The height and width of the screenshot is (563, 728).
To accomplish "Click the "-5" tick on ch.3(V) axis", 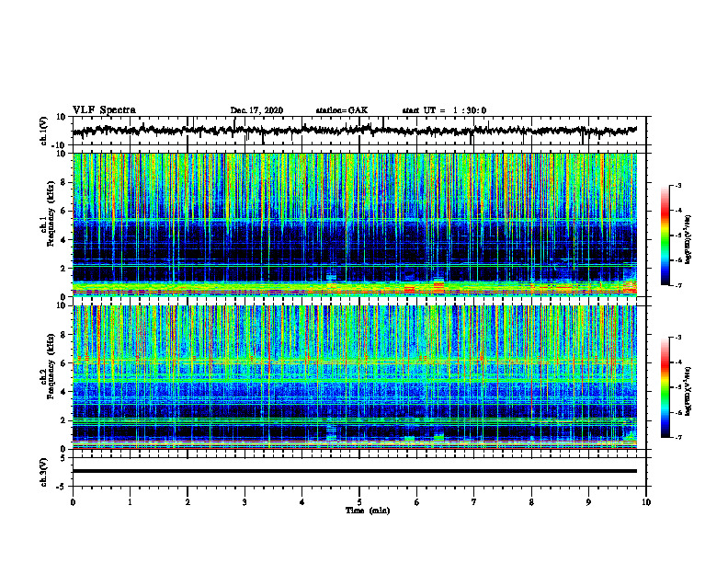I will pyautogui.click(x=62, y=487).
